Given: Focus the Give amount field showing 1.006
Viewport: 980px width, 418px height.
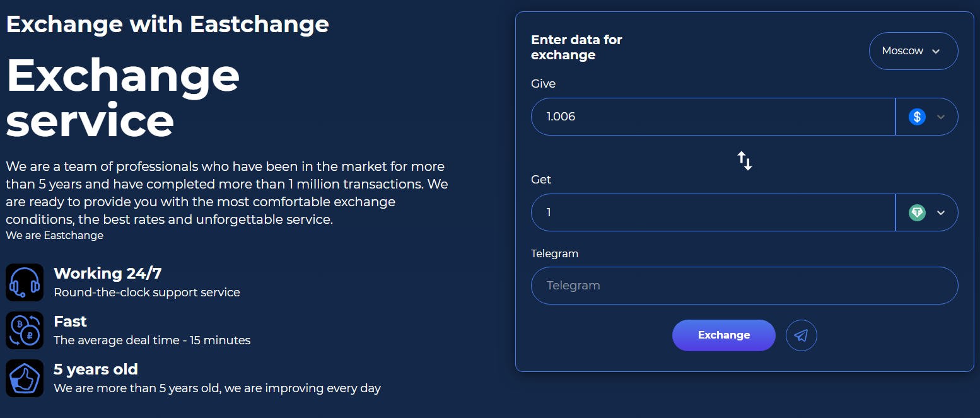Looking at the screenshot, I should click(x=713, y=117).
